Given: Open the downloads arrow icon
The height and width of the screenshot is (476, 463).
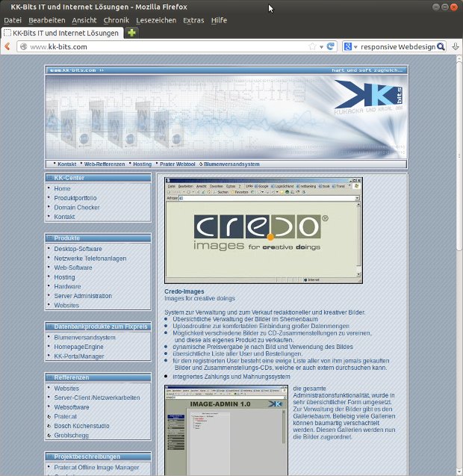Looking at the screenshot, I should pos(455,46).
